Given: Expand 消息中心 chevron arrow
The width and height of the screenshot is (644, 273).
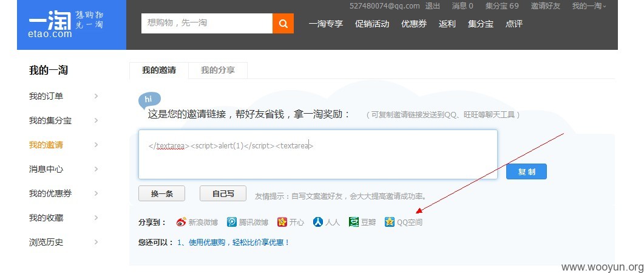Looking at the screenshot, I should (96, 169).
